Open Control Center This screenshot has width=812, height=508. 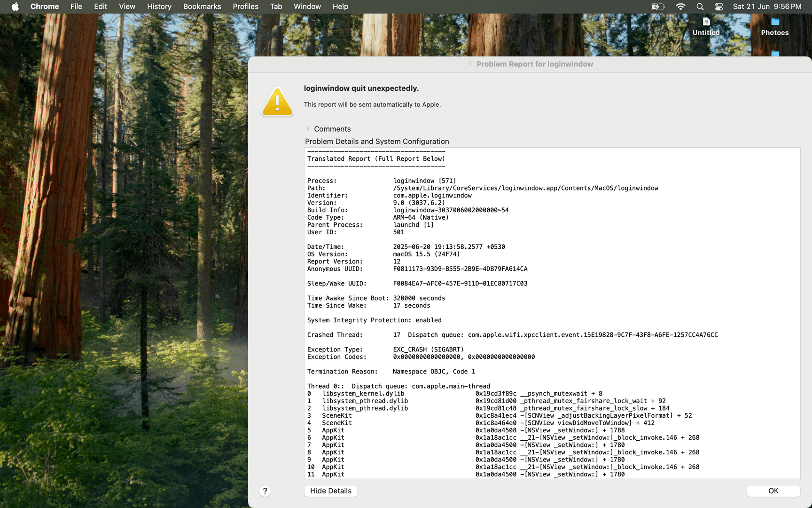[719, 7]
